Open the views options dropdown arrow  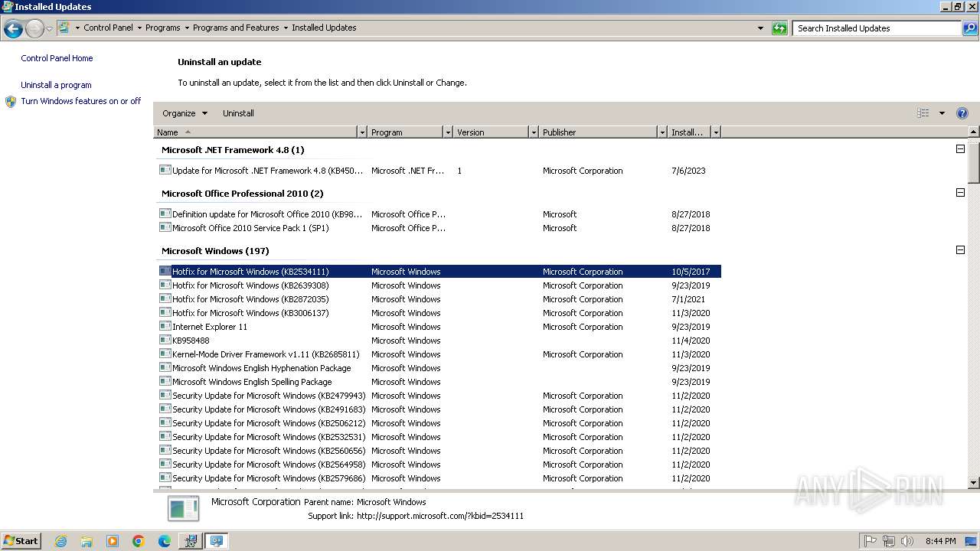coord(942,113)
